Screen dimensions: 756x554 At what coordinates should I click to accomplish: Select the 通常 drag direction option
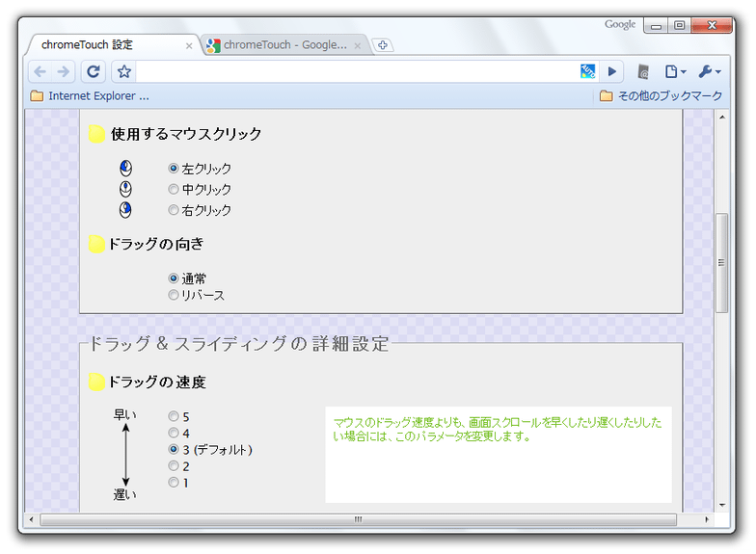point(174,277)
